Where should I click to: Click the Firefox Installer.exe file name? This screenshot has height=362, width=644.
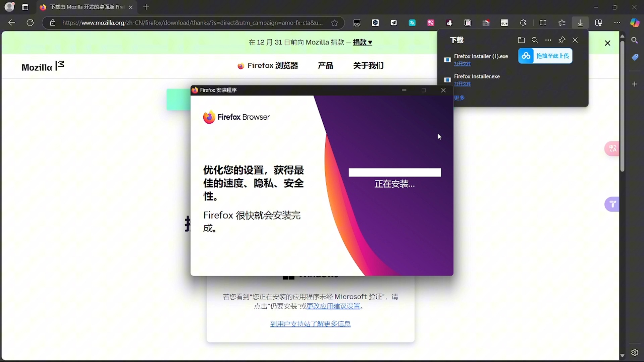(477, 76)
